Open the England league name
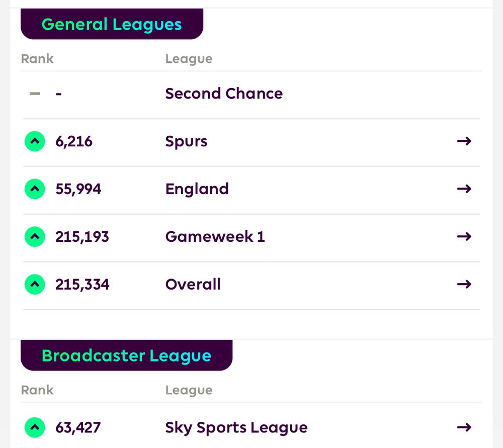Image resolution: width=503 pixels, height=448 pixels. (x=197, y=189)
